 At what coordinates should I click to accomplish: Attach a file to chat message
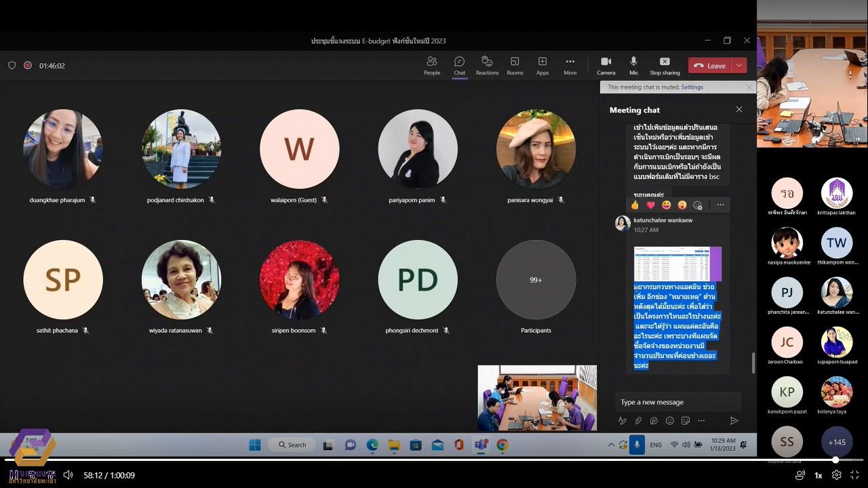[x=638, y=421]
